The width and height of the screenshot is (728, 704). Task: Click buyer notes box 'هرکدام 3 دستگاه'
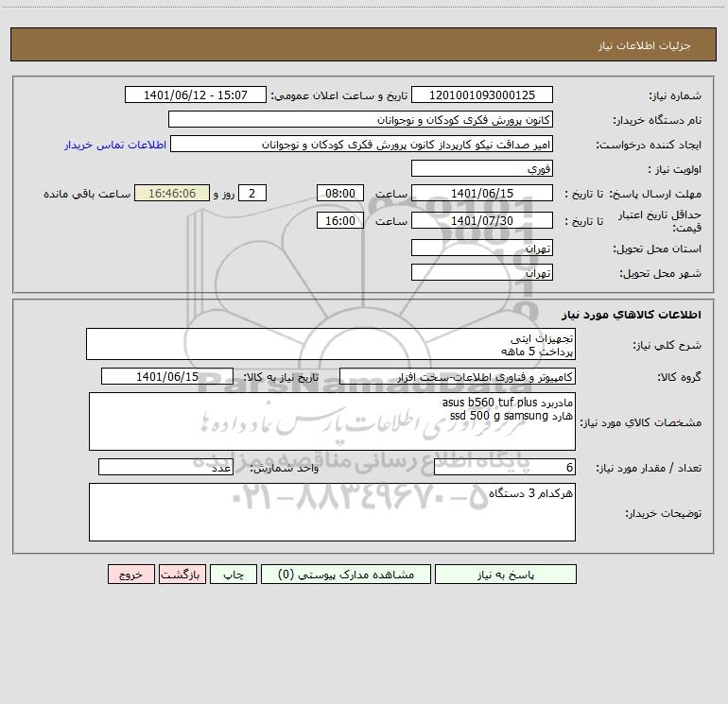coord(332,512)
